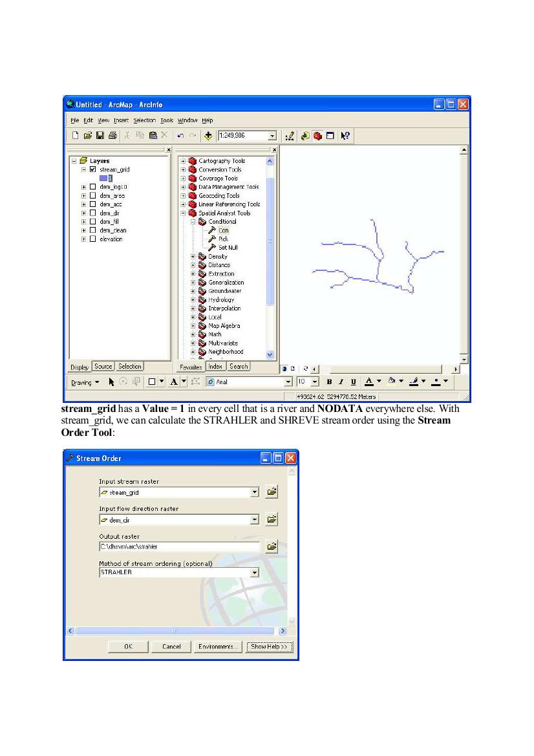
Task: Switch to Layout View button
Action: coord(293,369)
